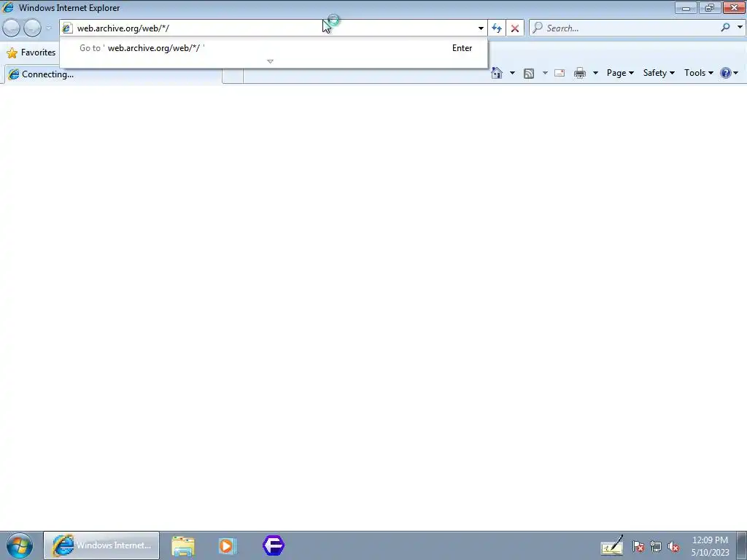
Task: Click the Help question mark icon
Action: click(x=726, y=73)
